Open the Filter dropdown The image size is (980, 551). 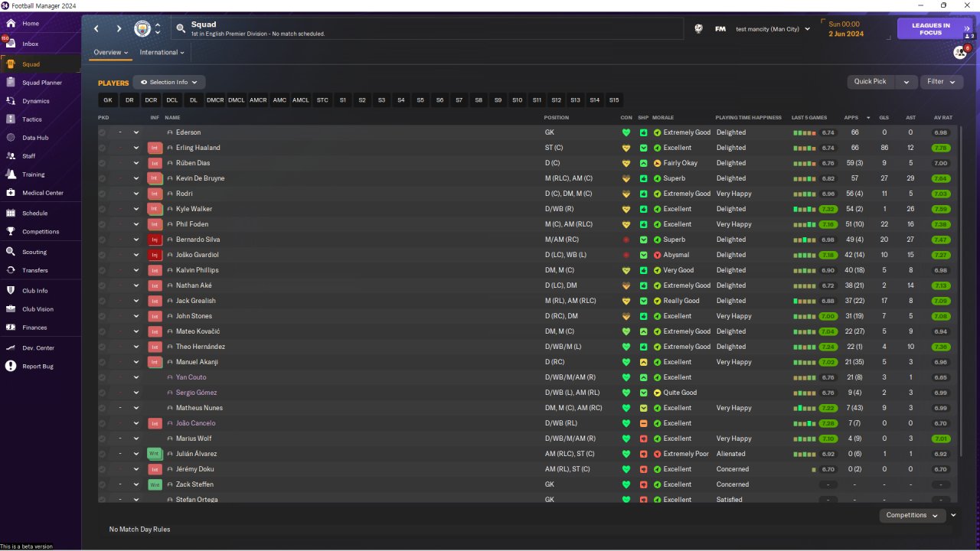tap(942, 82)
